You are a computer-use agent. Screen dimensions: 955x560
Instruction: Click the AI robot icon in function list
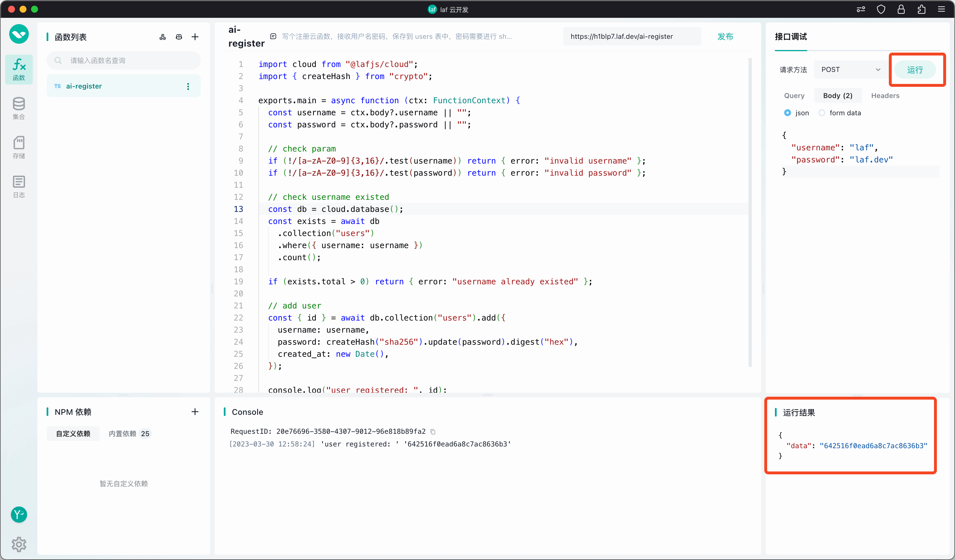tap(179, 37)
